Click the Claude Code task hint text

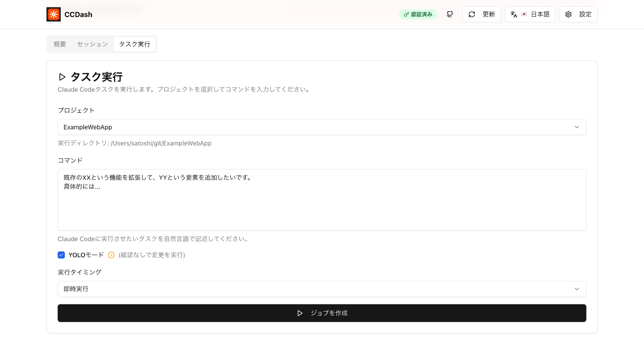tap(153, 239)
